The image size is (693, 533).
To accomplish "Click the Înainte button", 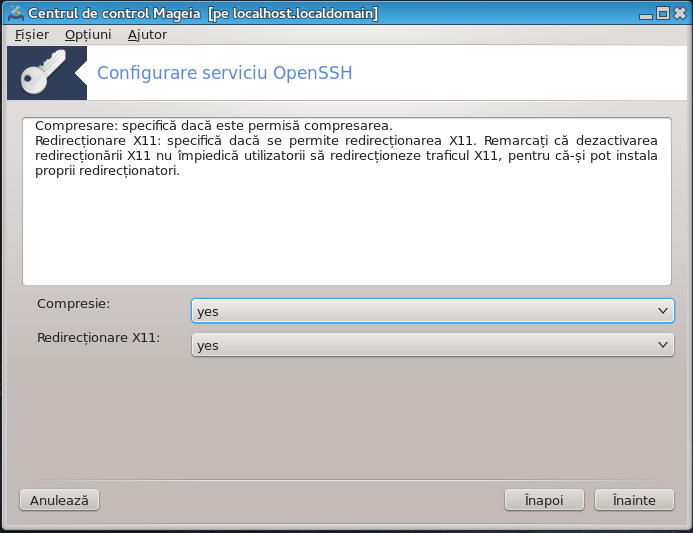I will [634, 500].
